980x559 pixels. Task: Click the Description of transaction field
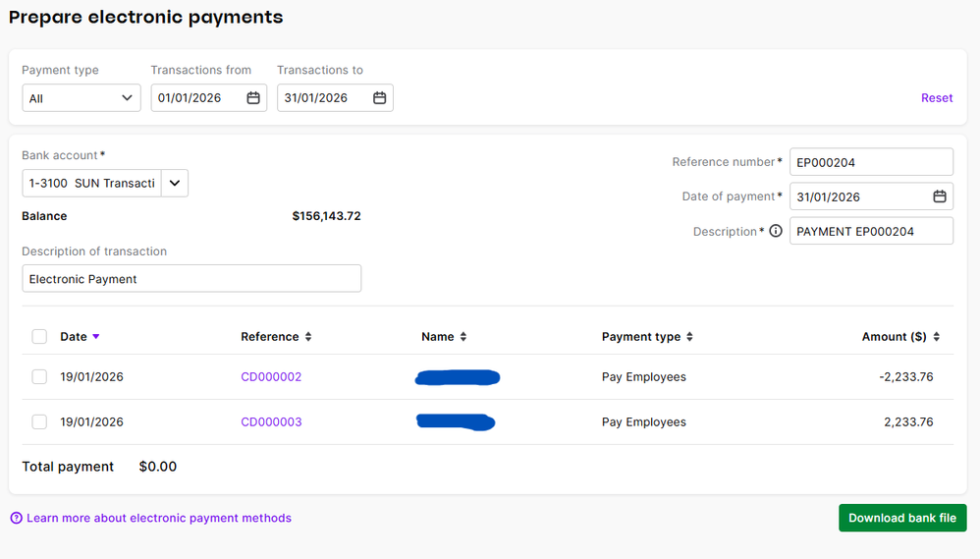pos(191,279)
